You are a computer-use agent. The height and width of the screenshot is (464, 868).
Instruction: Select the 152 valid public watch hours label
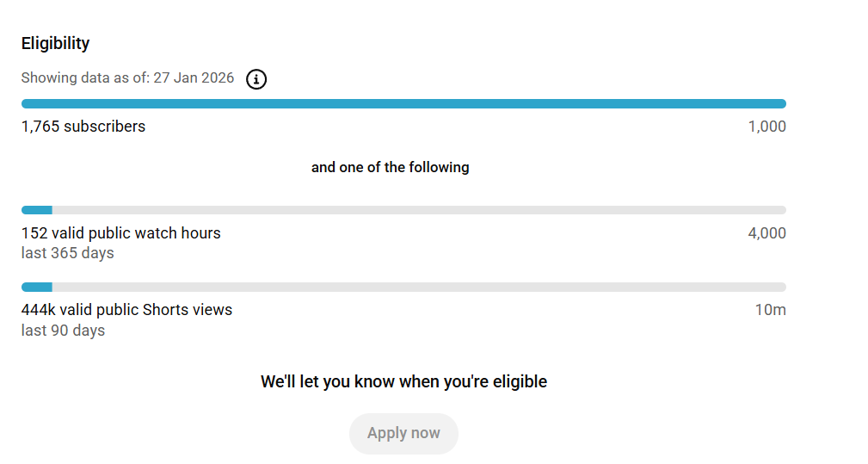[121, 233]
